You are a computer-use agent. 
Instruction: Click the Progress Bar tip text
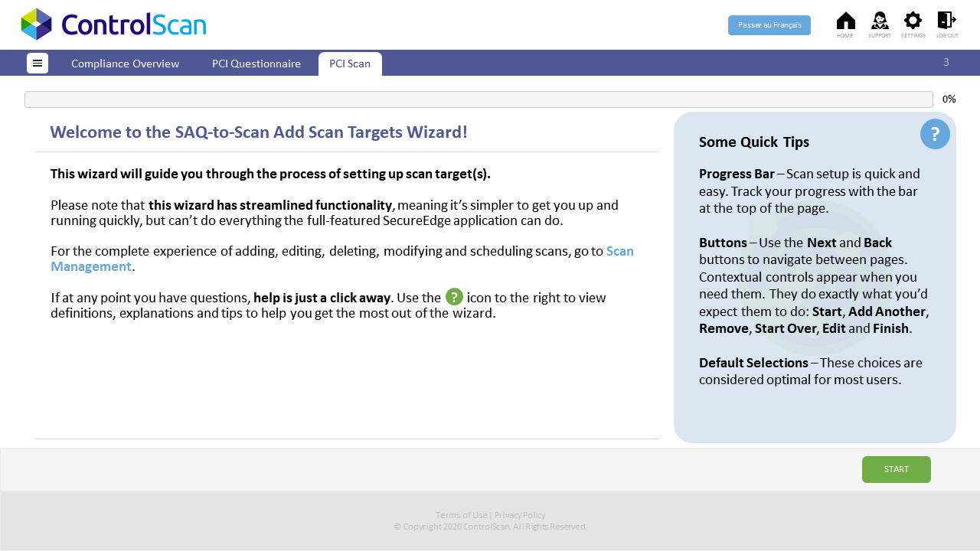[x=809, y=191]
